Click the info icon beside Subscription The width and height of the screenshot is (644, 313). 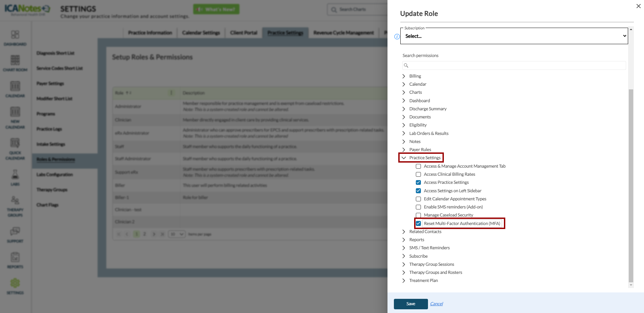[x=397, y=36]
